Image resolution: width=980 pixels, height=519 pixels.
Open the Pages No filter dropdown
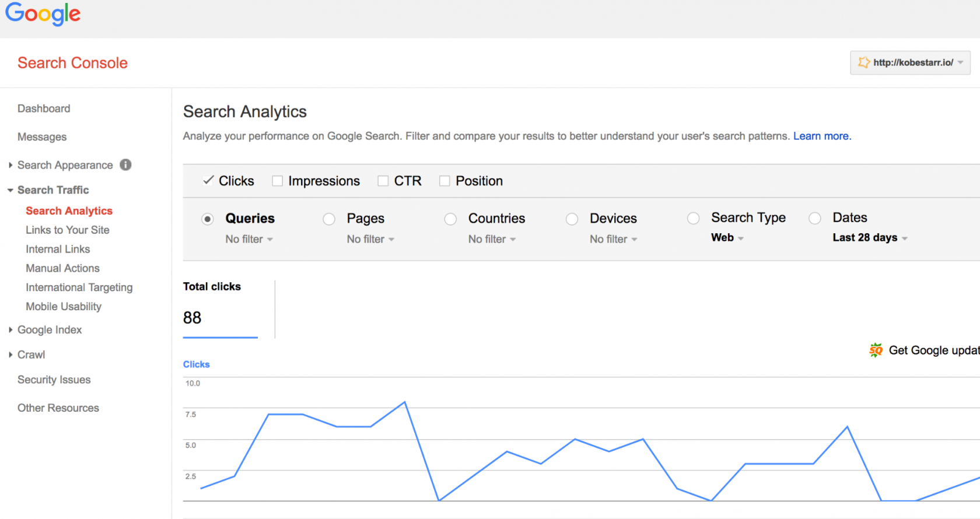pos(370,239)
